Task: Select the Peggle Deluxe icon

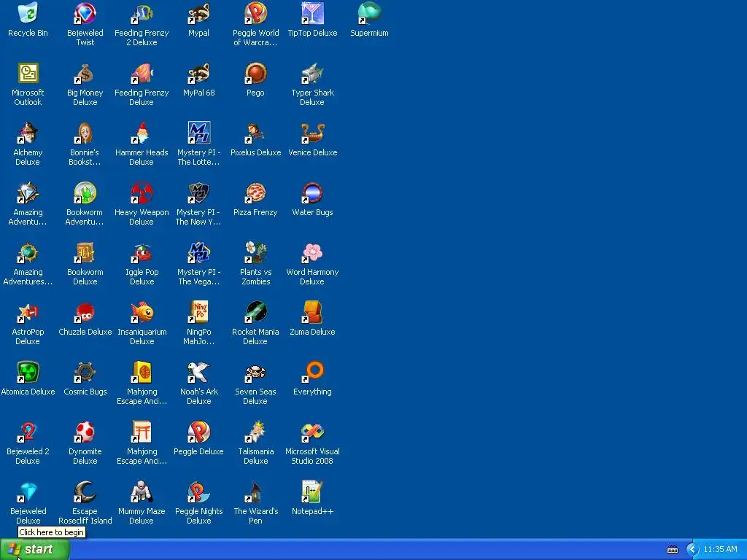Action: point(198,432)
